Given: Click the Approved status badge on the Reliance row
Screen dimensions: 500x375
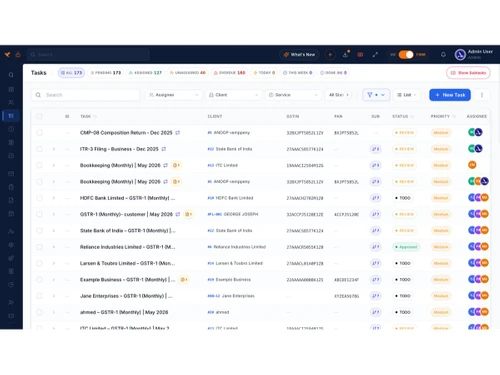Looking at the screenshot, I should (406, 247).
